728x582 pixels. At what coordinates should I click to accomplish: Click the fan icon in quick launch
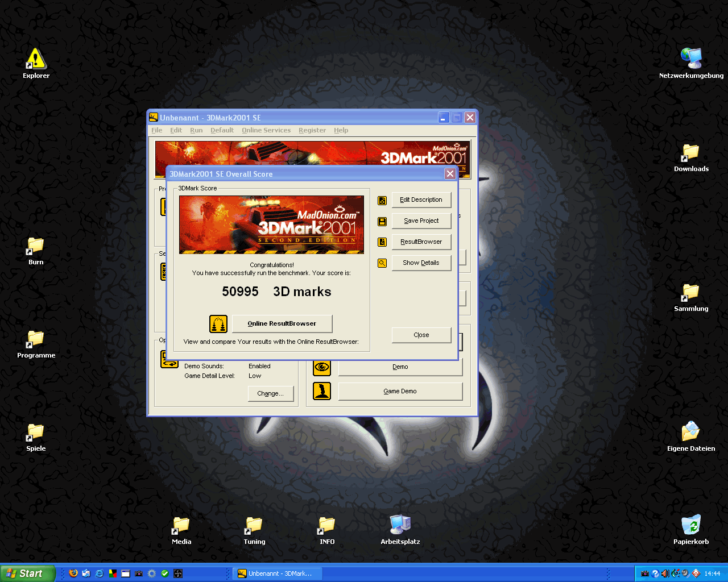[x=178, y=573]
